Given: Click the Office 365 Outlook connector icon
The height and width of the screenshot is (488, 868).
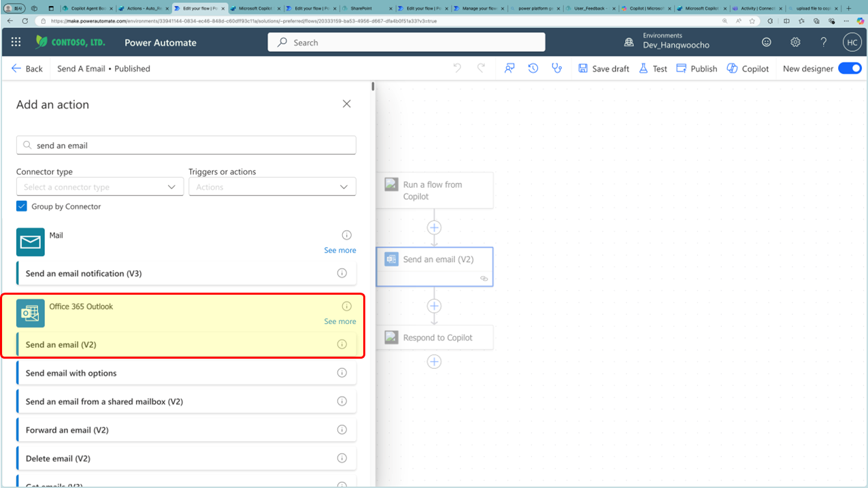Looking at the screenshot, I should pos(31,313).
